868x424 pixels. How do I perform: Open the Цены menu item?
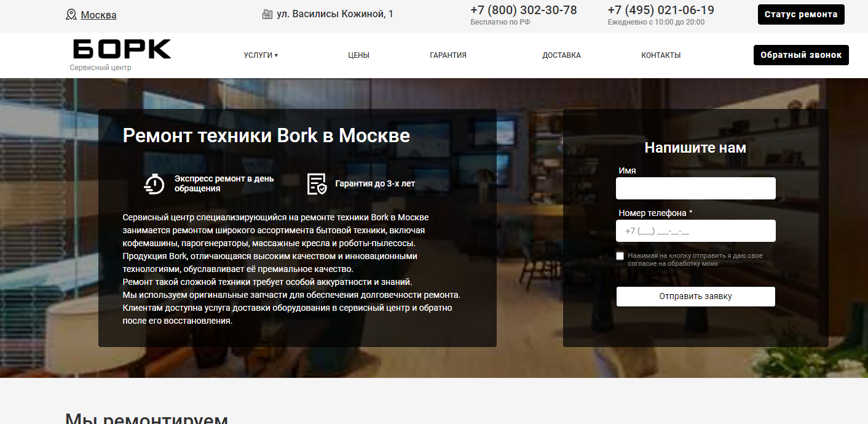[358, 55]
